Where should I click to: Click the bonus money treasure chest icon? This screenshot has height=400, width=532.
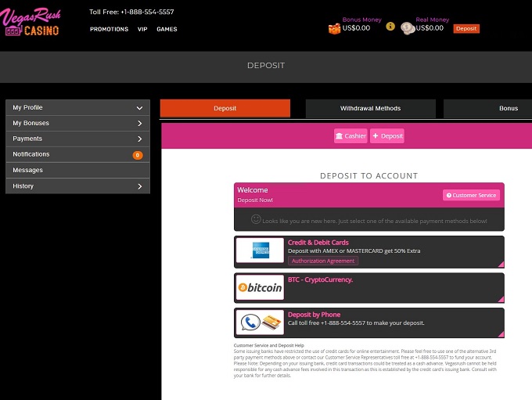tap(334, 27)
